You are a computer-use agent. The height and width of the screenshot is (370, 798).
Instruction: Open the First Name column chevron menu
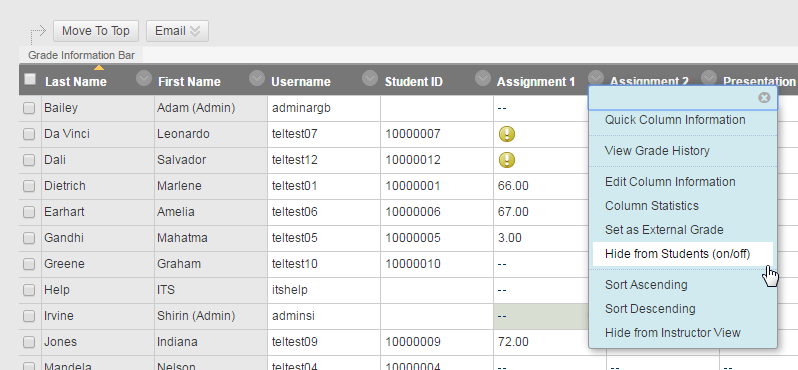point(257,78)
